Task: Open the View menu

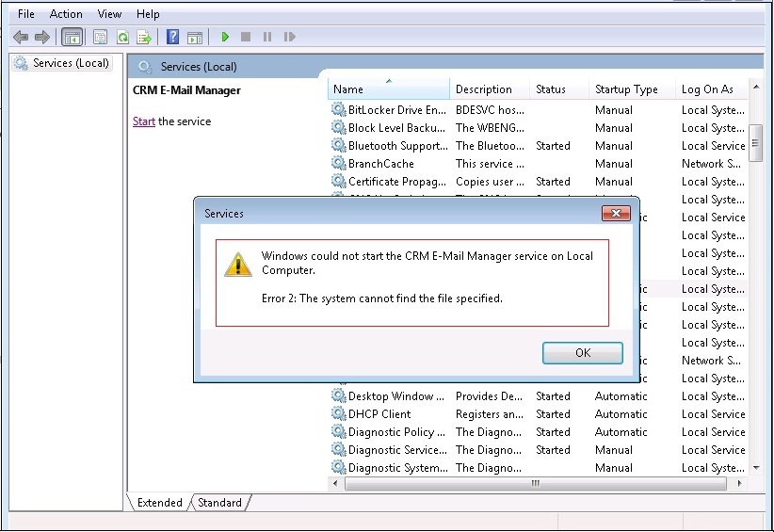Action: click(x=109, y=14)
